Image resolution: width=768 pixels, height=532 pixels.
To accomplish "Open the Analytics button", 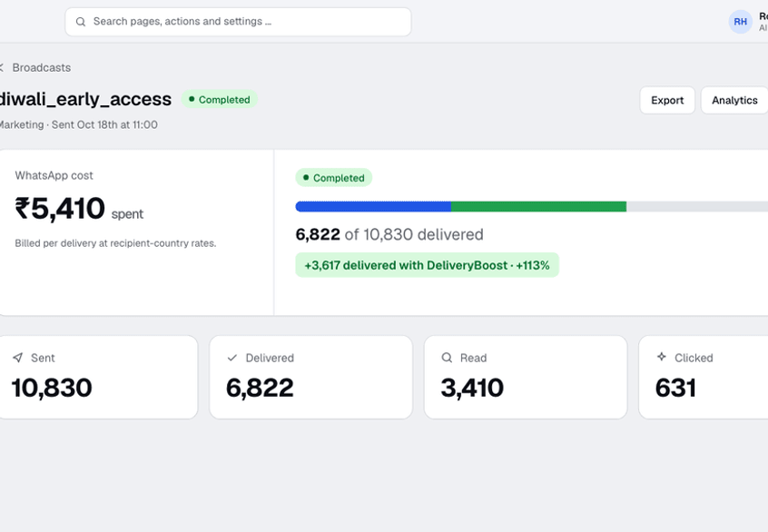I will (x=734, y=100).
